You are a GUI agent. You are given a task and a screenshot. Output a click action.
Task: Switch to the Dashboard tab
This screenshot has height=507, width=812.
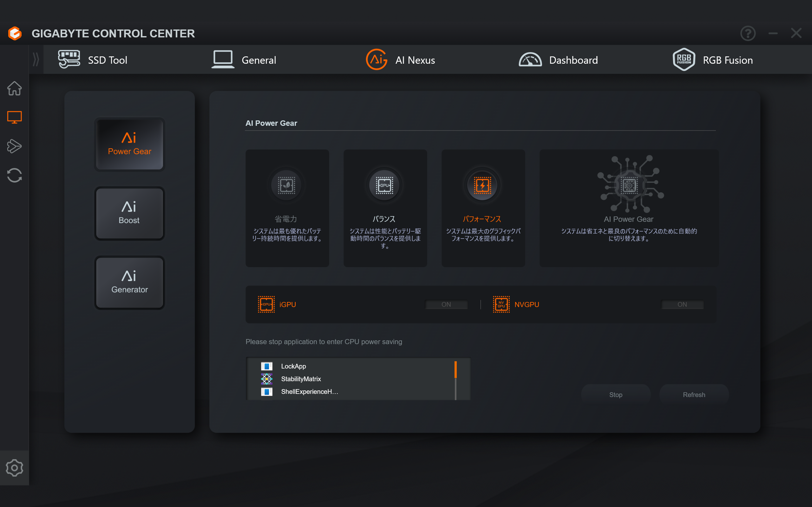[x=558, y=60]
